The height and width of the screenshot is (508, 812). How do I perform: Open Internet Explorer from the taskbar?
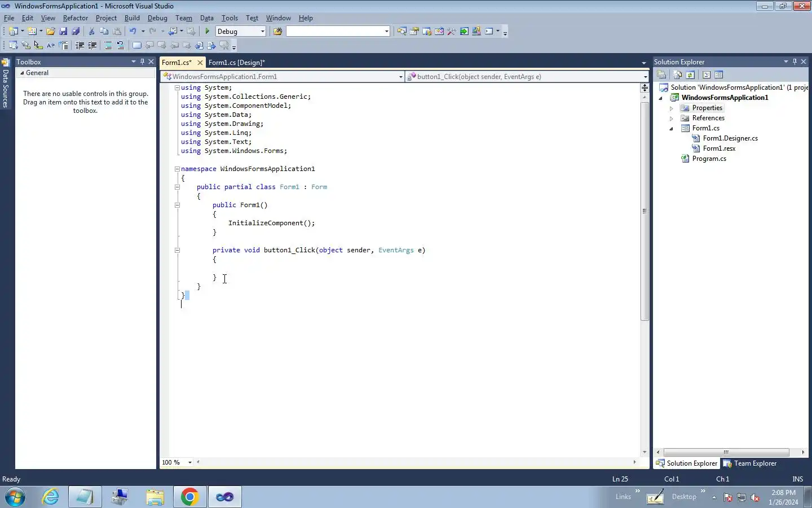point(51,497)
